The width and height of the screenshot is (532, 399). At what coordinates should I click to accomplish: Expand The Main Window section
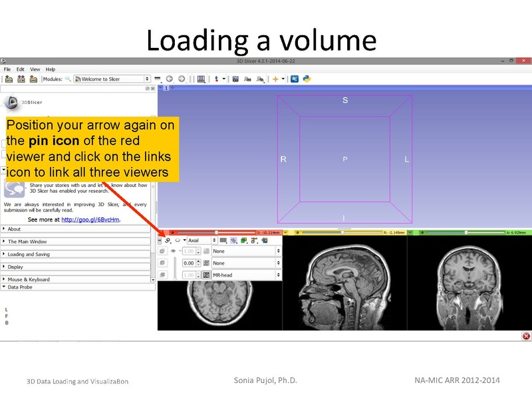pyautogui.click(x=76, y=241)
